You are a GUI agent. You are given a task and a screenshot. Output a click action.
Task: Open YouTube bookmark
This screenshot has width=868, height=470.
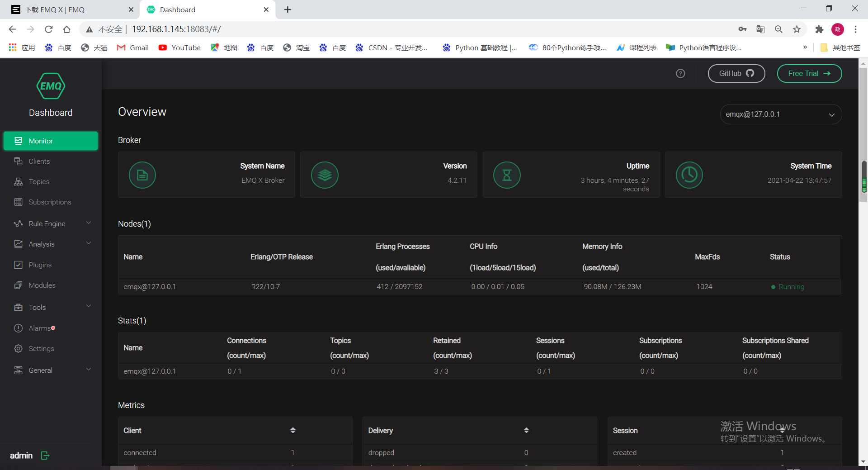179,47
